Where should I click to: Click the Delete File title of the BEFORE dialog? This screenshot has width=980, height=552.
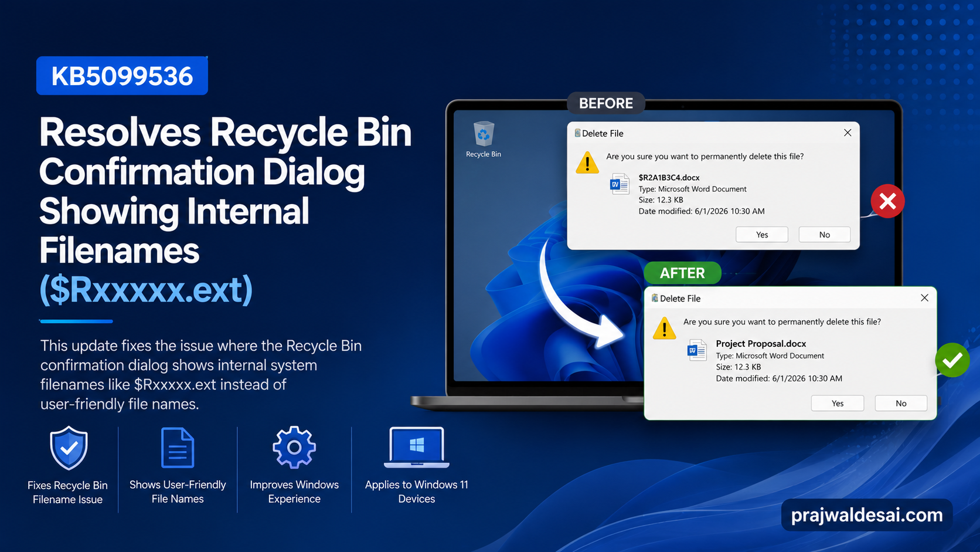(x=603, y=134)
